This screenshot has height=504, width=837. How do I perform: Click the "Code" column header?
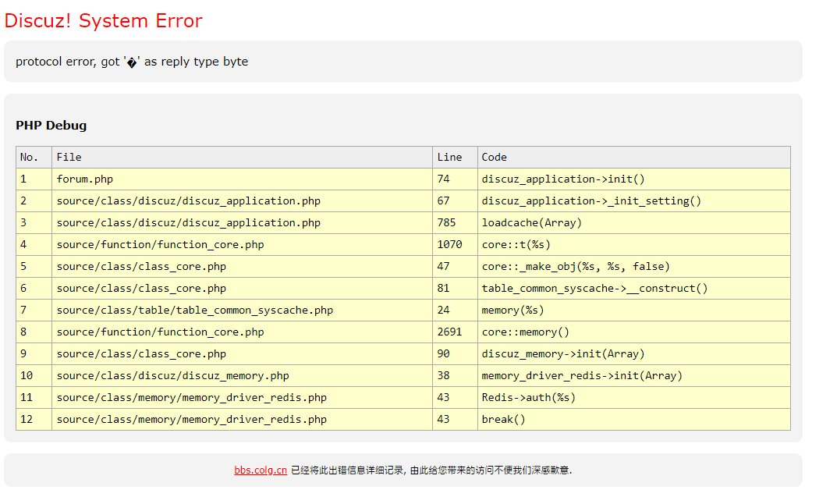point(634,158)
